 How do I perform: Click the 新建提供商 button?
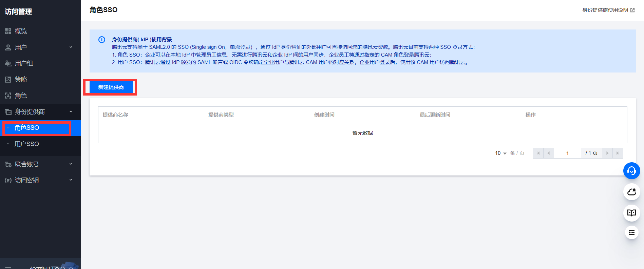click(x=111, y=87)
